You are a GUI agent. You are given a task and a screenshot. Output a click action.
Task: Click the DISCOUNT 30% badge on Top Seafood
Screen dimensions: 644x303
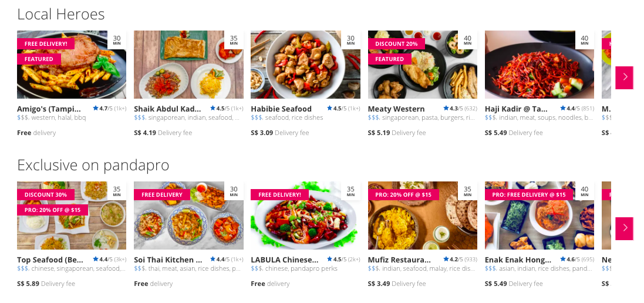(46, 194)
